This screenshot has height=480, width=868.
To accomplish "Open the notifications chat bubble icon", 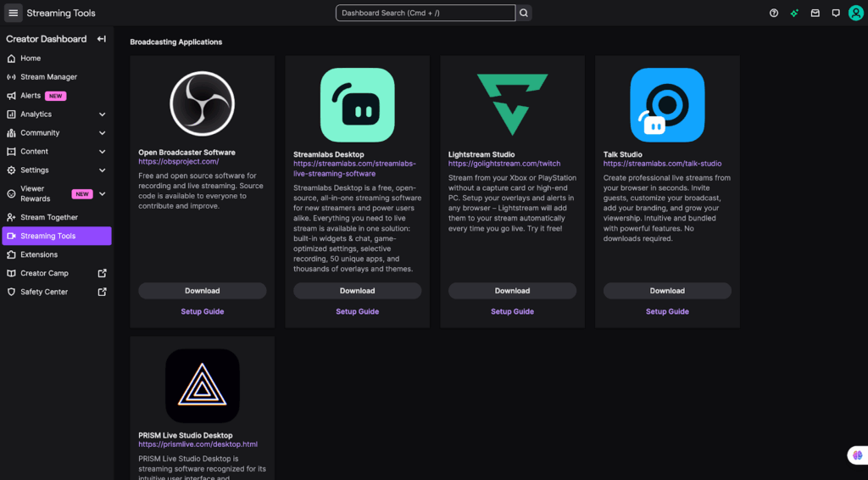I will [x=836, y=14].
